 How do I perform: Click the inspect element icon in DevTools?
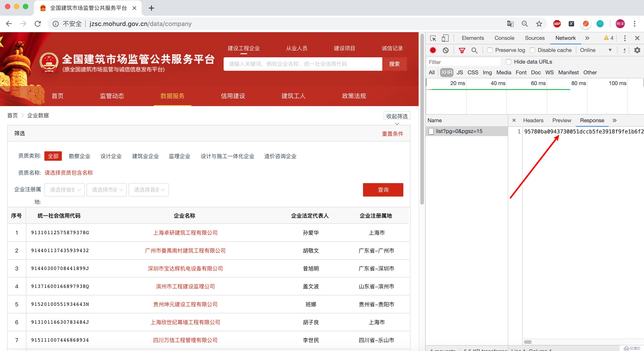434,39
